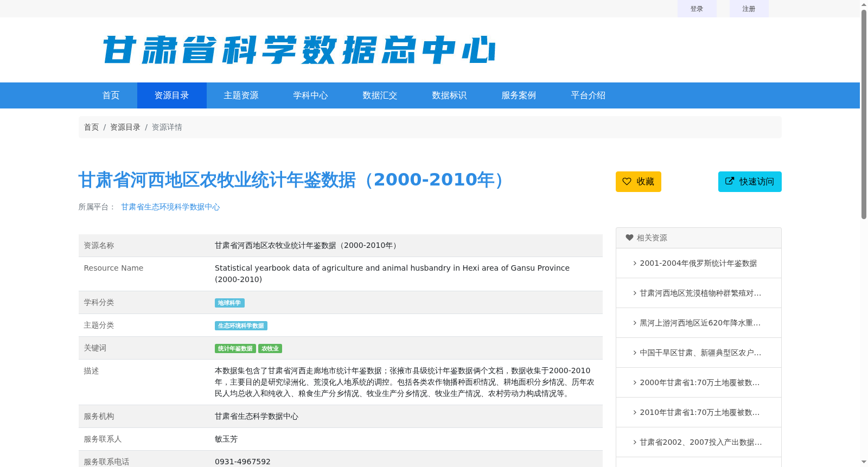Click chevron beside 2001-2004年俄罗斯统计年鉴数据

point(635,263)
